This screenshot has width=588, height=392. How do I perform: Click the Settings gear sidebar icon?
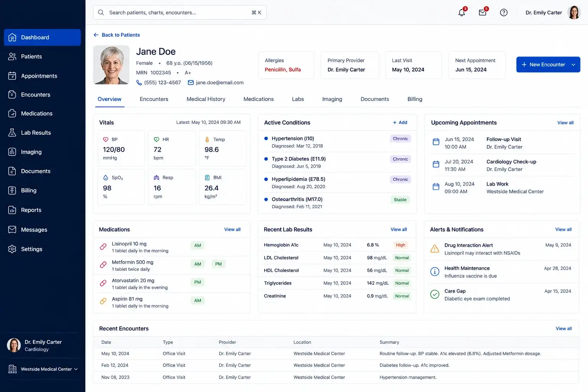(x=12, y=249)
